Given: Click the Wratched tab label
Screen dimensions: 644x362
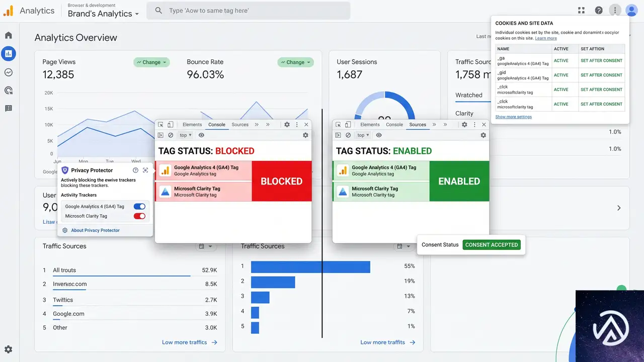Looking at the screenshot, I should tap(469, 95).
